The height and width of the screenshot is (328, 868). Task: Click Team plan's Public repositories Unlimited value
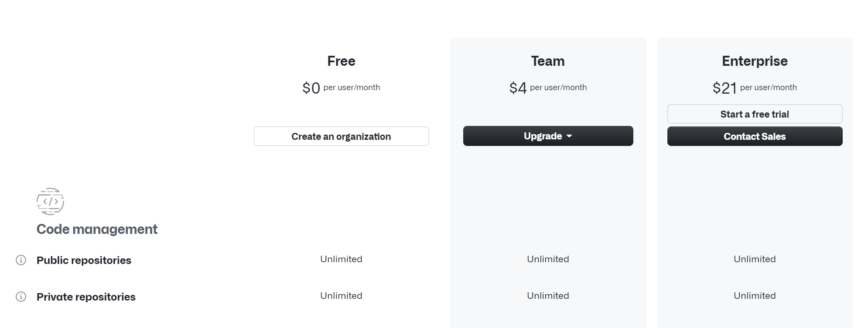(x=548, y=259)
